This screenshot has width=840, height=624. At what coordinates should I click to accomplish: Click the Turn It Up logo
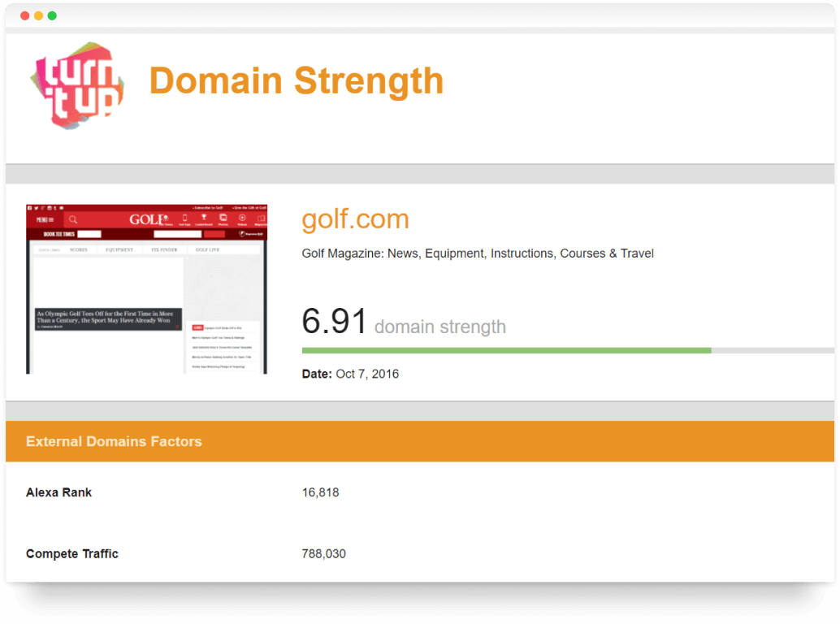pyautogui.click(x=78, y=85)
